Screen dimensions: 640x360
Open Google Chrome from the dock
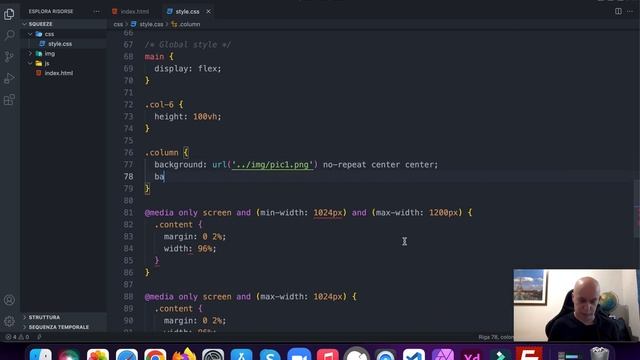click(155, 354)
